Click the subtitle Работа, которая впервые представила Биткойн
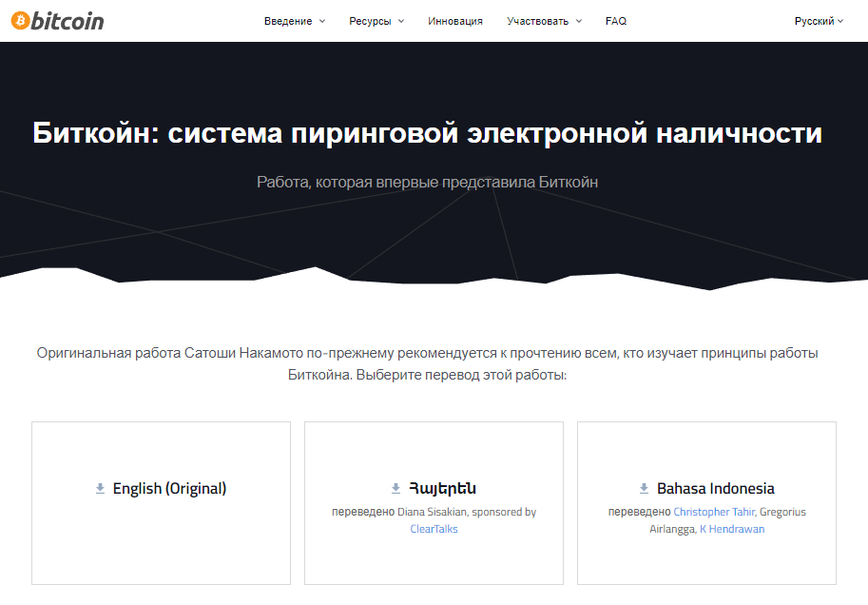This screenshot has width=868, height=605. 428,183
